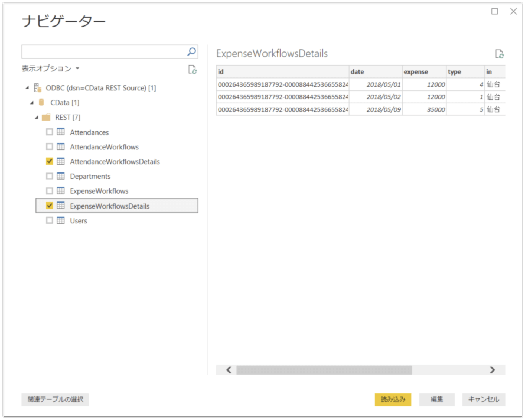The image size is (525, 420).
Task: Click the type column header
Action: tap(465, 72)
